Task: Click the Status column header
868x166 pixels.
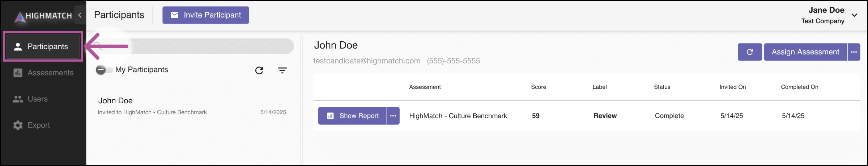Action: [662, 87]
